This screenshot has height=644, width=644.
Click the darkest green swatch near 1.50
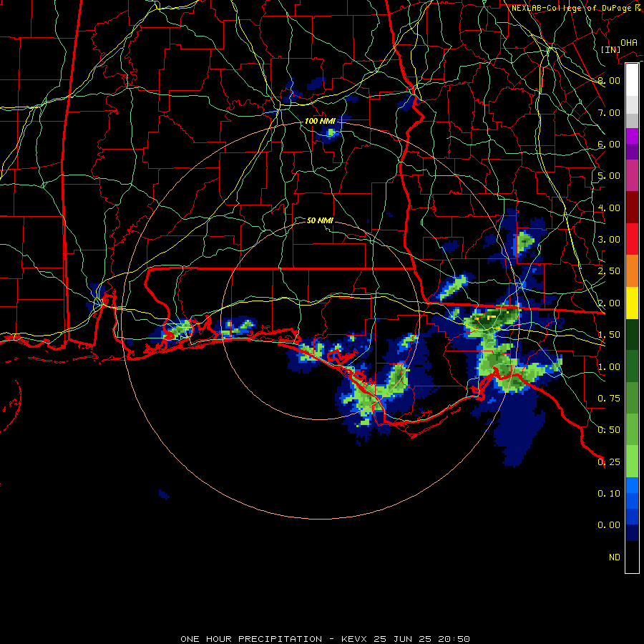(x=632, y=335)
